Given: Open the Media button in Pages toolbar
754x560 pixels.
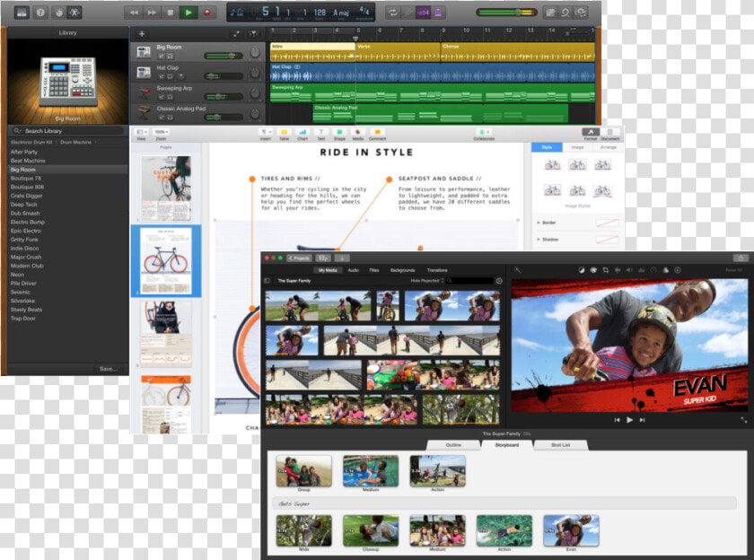Looking at the screenshot, I should coord(358,135).
